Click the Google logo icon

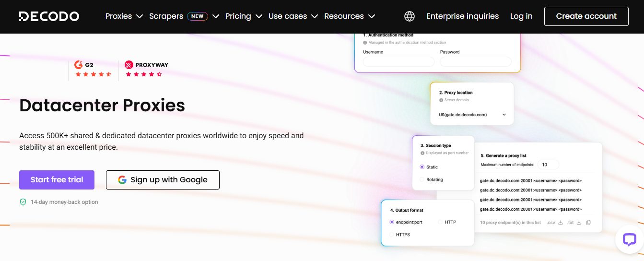(x=122, y=180)
